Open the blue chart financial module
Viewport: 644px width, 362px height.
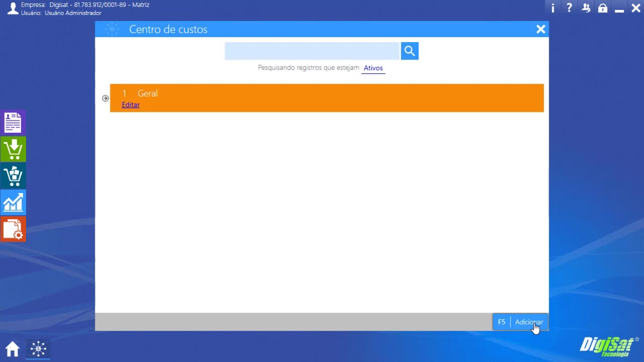[x=13, y=203]
